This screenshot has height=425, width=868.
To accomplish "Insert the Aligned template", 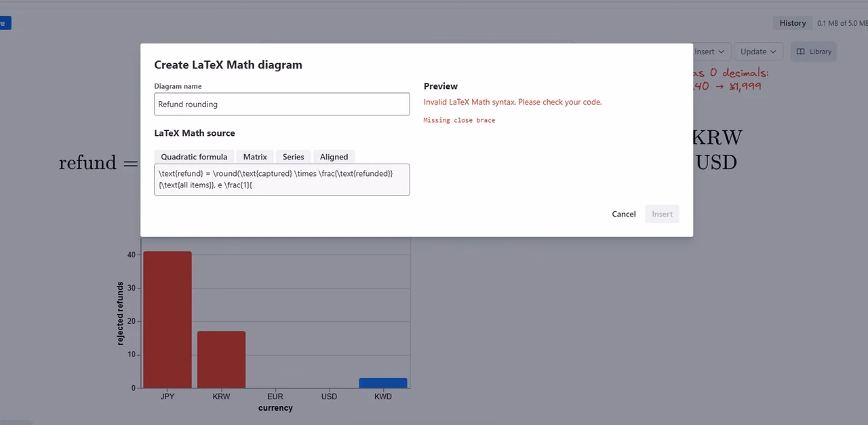I will click(x=334, y=157).
